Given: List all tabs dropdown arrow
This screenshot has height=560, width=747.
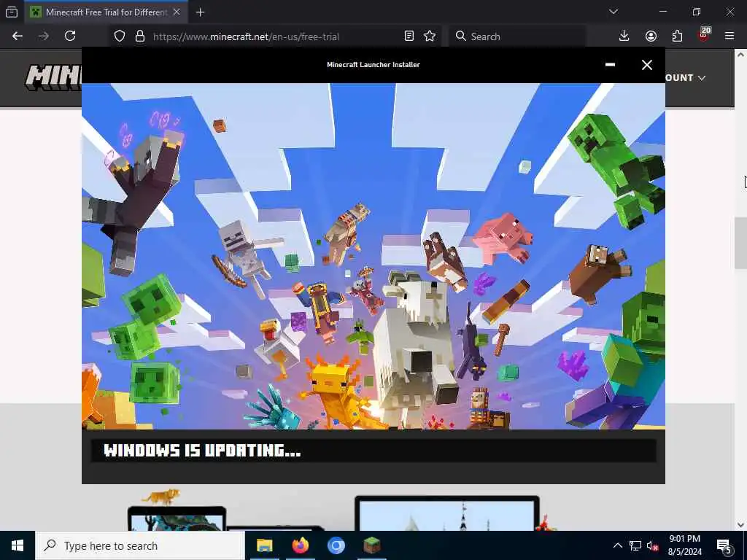Looking at the screenshot, I should click(614, 12).
